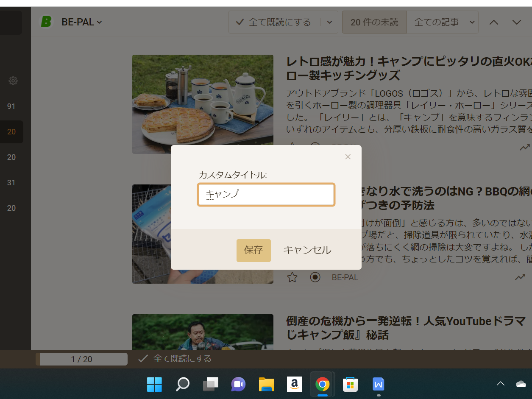Click the green BE-PAL feed logo
Viewport: 532px width, 399px height.
tap(46, 22)
